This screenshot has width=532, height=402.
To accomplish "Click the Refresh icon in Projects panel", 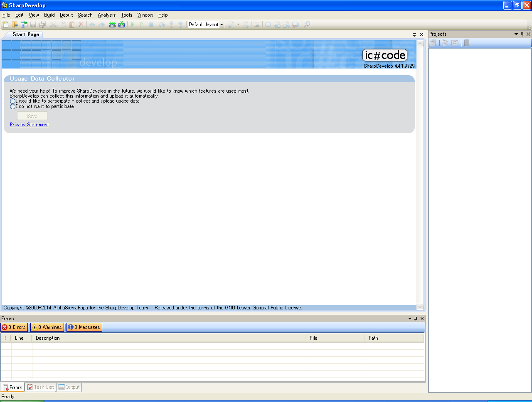I will [x=455, y=43].
